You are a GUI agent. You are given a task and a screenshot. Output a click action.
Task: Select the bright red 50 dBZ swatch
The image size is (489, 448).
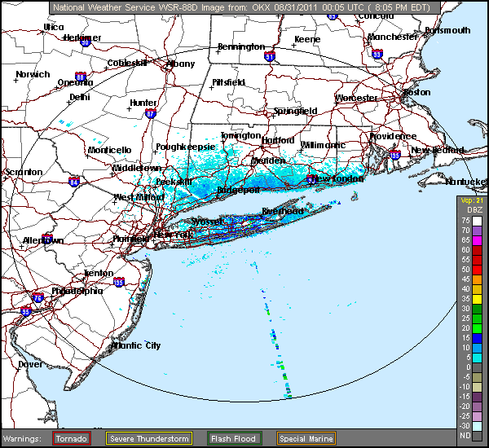(477, 270)
